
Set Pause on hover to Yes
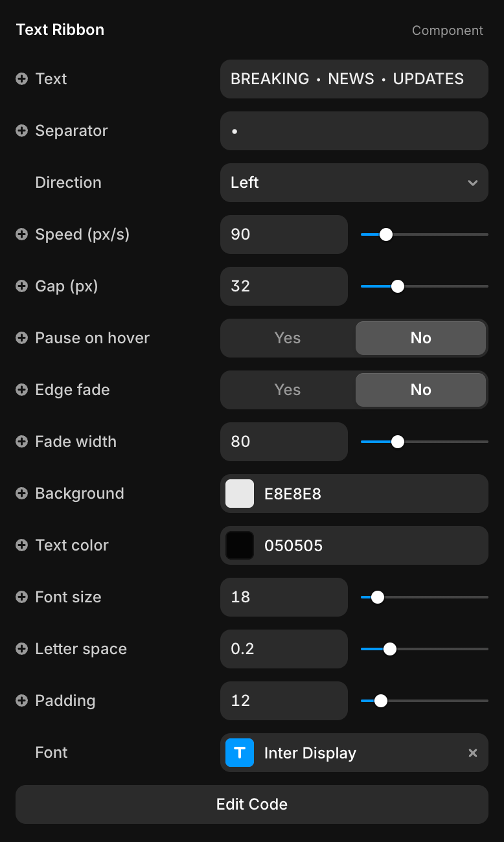point(288,338)
